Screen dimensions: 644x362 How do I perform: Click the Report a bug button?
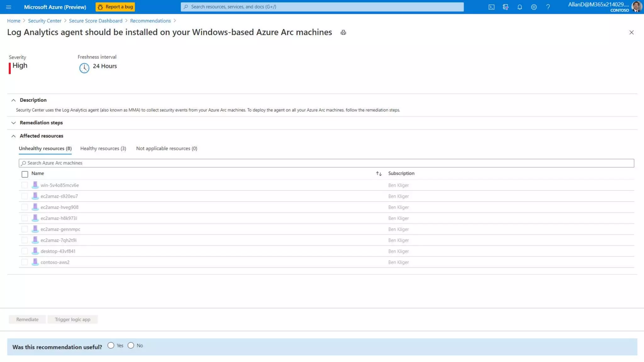(x=115, y=7)
